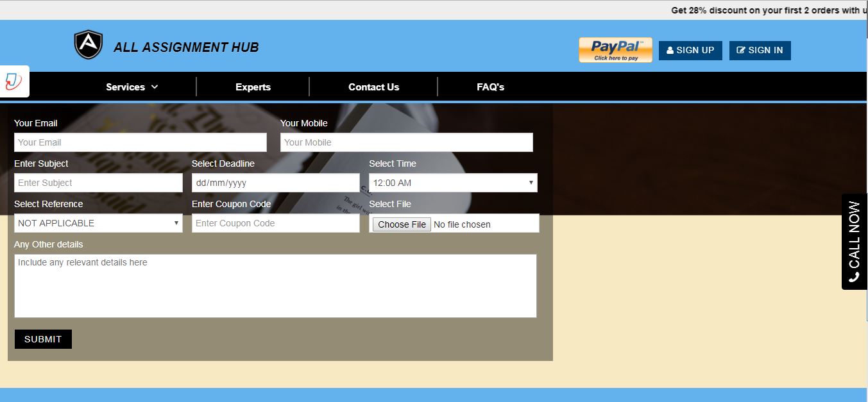This screenshot has width=868, height=402.
Task: Open the FAQ's menu item
Action: coord(490,87)
